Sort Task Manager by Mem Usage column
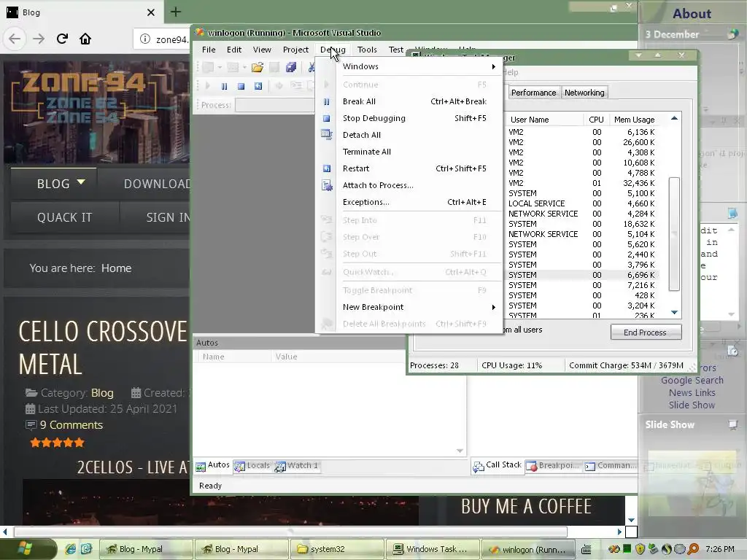Screen dimensions: 747x560 pos(634,120)
